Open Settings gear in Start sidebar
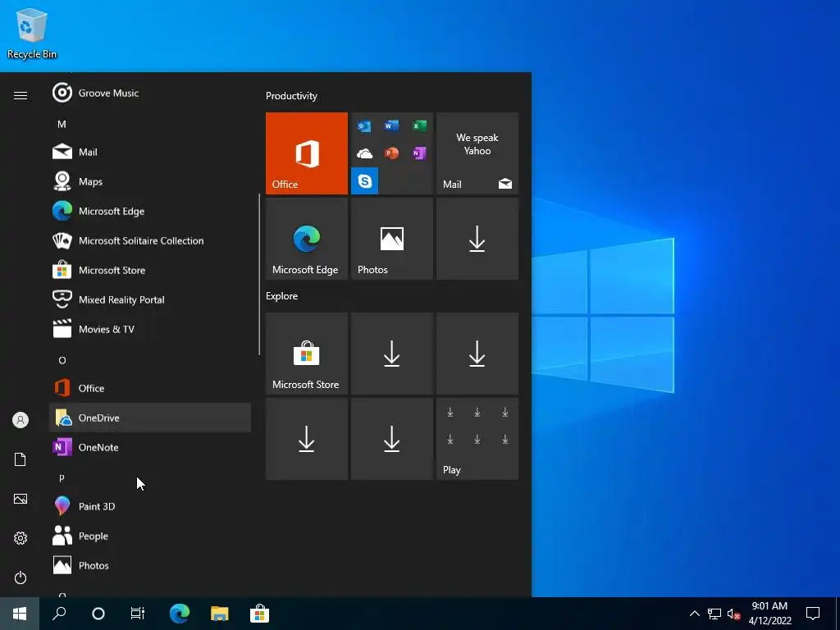 point(21,538)
